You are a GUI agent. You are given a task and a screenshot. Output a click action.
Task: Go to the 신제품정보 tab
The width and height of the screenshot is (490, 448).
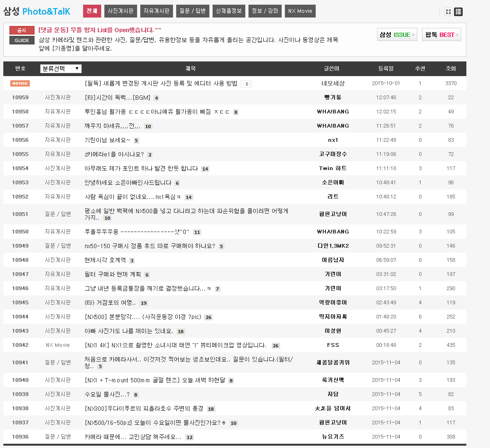click(x=229, y=11)
